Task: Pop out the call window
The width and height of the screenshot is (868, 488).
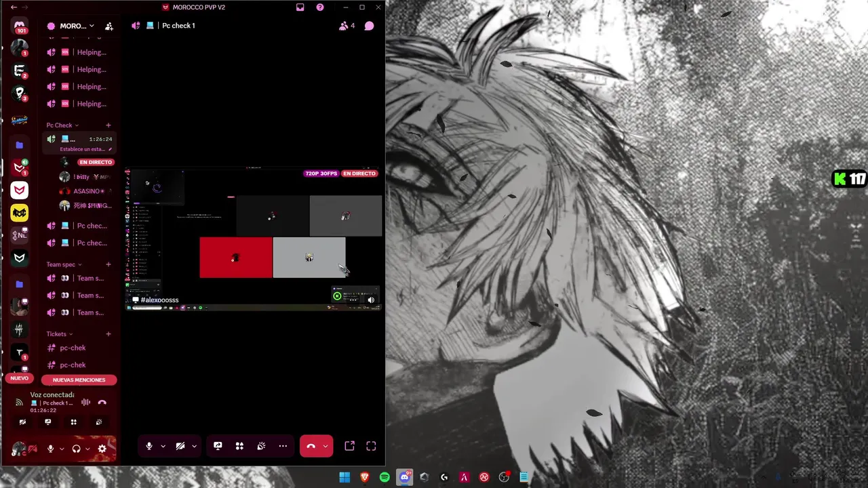Action: [349, 446]
